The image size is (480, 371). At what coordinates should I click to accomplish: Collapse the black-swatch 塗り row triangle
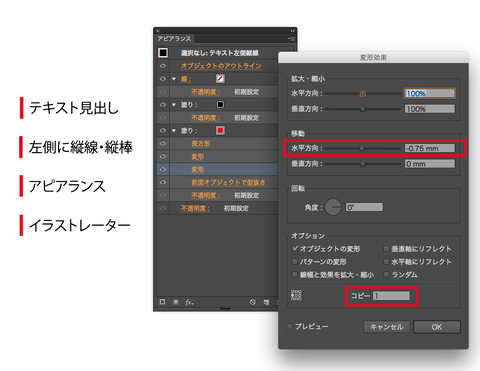tap(174, 105)
